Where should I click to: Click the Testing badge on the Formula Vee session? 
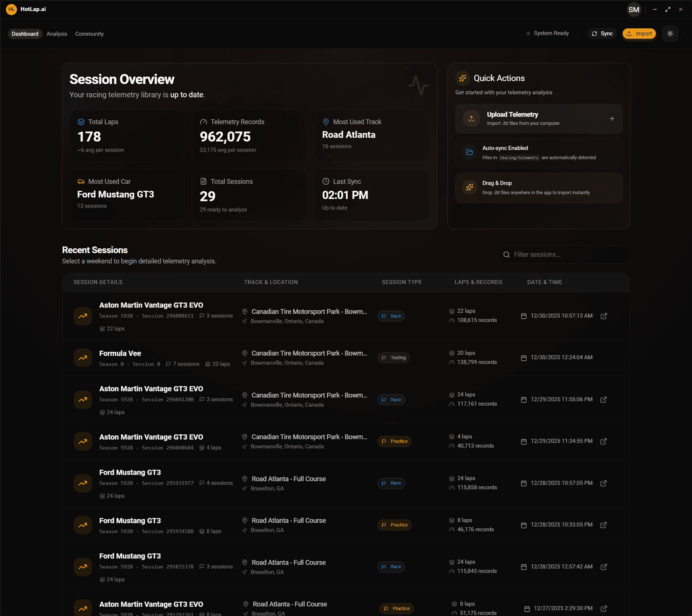pyautogui.click(x=393, y=357)
